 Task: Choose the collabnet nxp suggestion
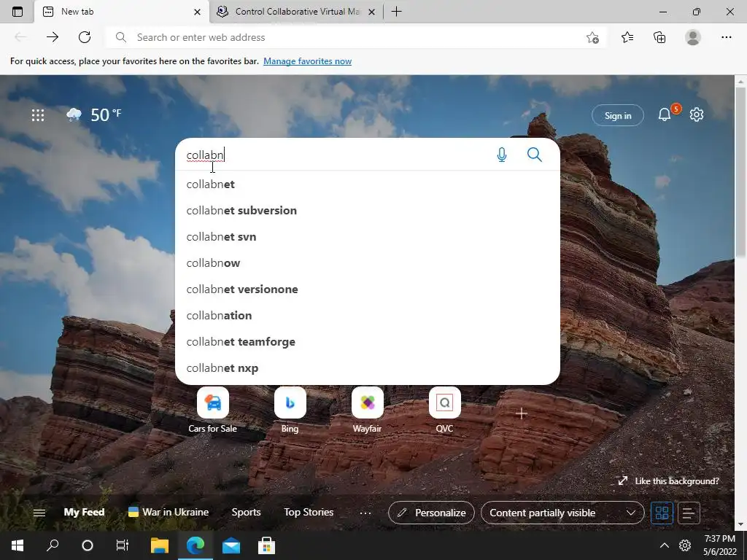tap(368, 368)
